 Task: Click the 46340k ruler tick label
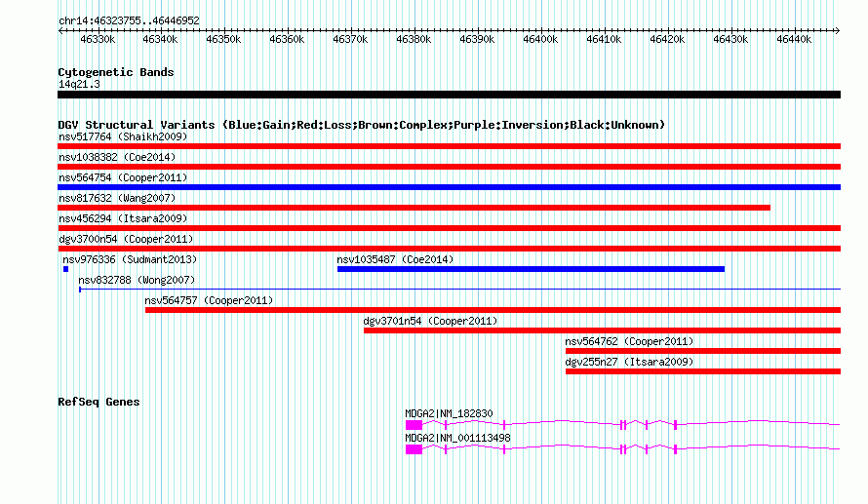point(161,39)
